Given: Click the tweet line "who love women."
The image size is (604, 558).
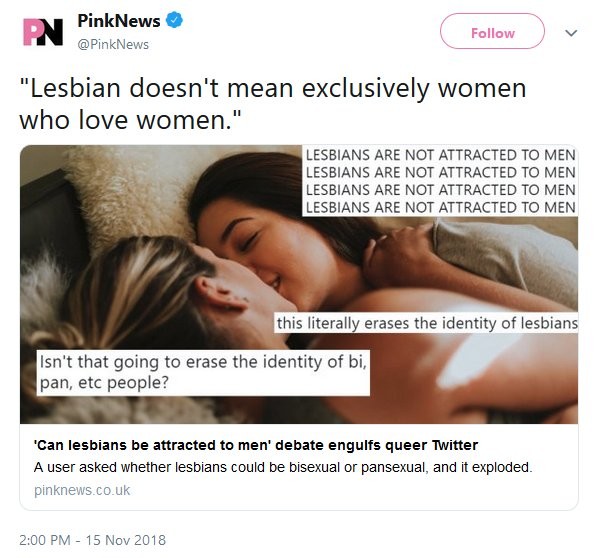Looking at the screenshot, I should 130,120.
